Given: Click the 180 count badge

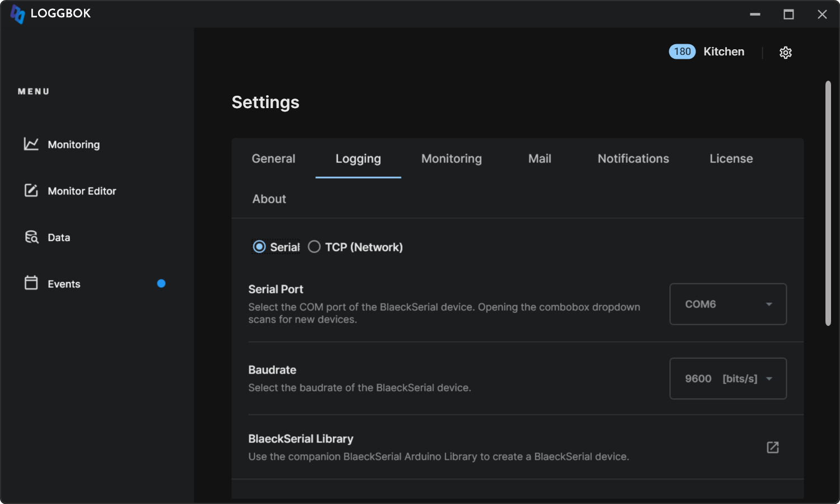Looking at the screenshot, I should tap(682, 52).
